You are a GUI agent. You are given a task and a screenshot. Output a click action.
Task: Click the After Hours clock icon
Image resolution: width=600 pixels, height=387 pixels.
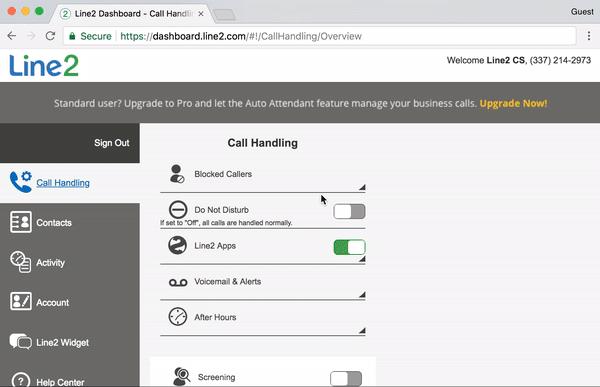(178, 317)
